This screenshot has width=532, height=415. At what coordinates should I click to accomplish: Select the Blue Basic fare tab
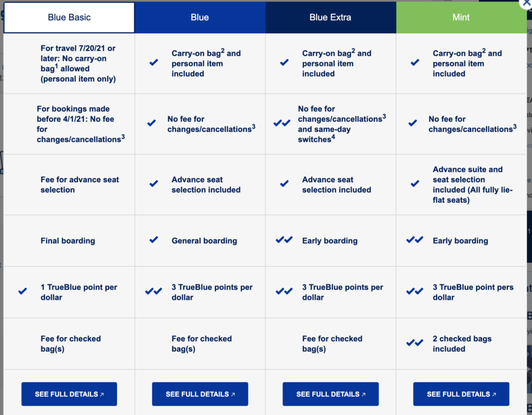pyautogui.click(x=69, y=17)
